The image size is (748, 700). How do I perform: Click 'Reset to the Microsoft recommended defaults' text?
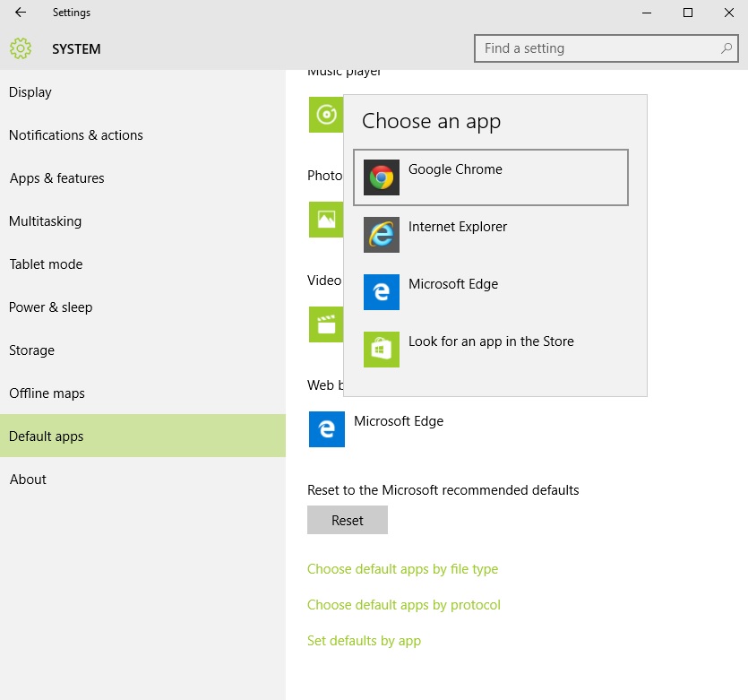coord(443,490)
